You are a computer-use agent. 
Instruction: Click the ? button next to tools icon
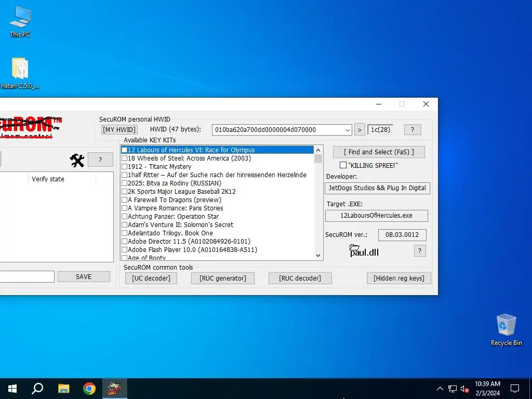point(100,160)
